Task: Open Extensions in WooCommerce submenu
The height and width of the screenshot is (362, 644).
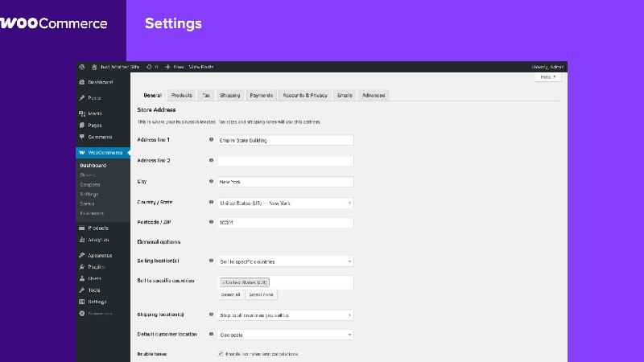Action: (92, 213)
